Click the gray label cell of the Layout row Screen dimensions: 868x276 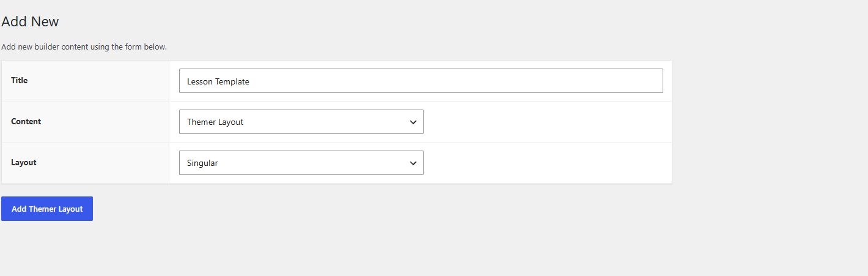(86, 163)
